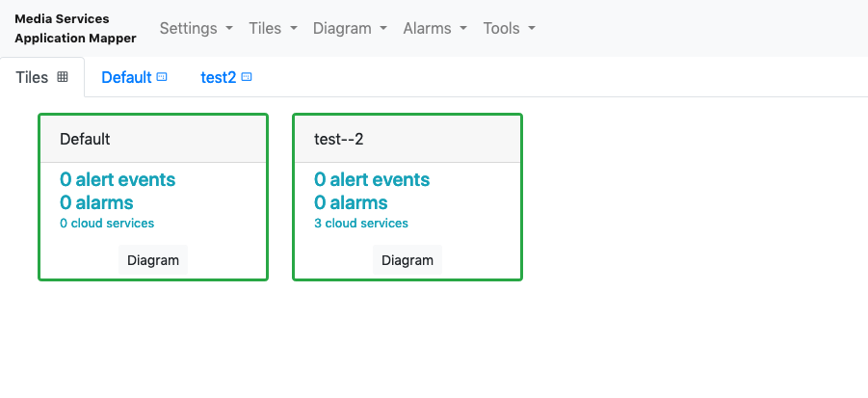The height and width of the screenshot is (398, 868).
Task: Expand the Tiles dropdown in navbar
Action: pos(273,28)
